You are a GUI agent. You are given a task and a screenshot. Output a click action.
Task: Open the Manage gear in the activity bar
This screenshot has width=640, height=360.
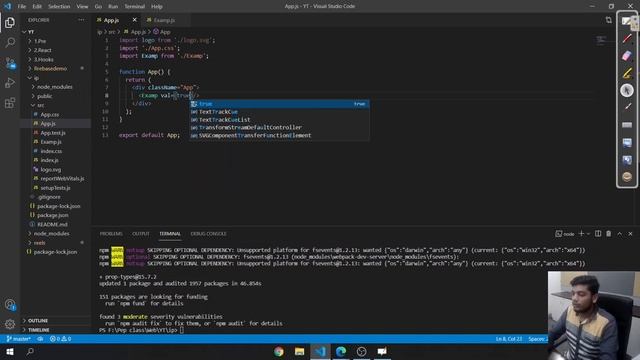coord(10,324)
